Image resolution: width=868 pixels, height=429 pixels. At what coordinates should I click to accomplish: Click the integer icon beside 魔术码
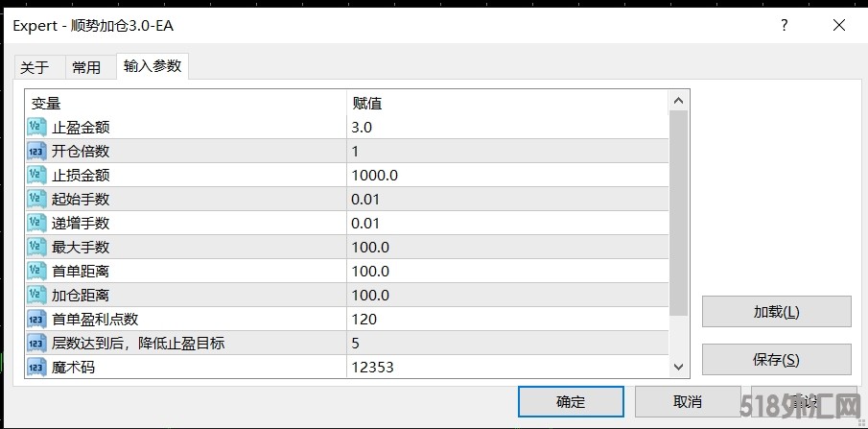point(36,367)
